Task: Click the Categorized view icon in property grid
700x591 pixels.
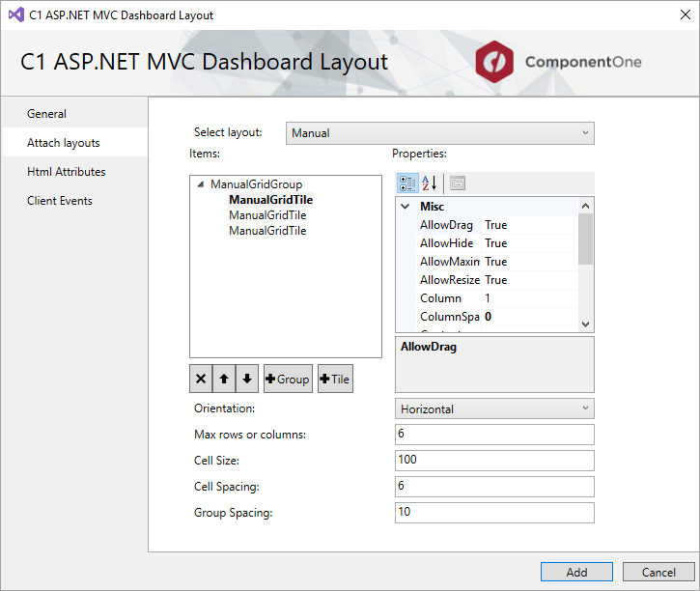Action: [x=407, y=183]
